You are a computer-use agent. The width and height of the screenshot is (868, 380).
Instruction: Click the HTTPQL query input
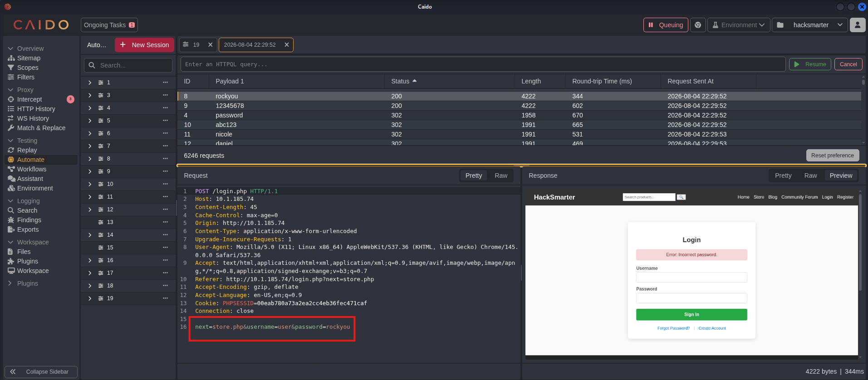(483, 64)
